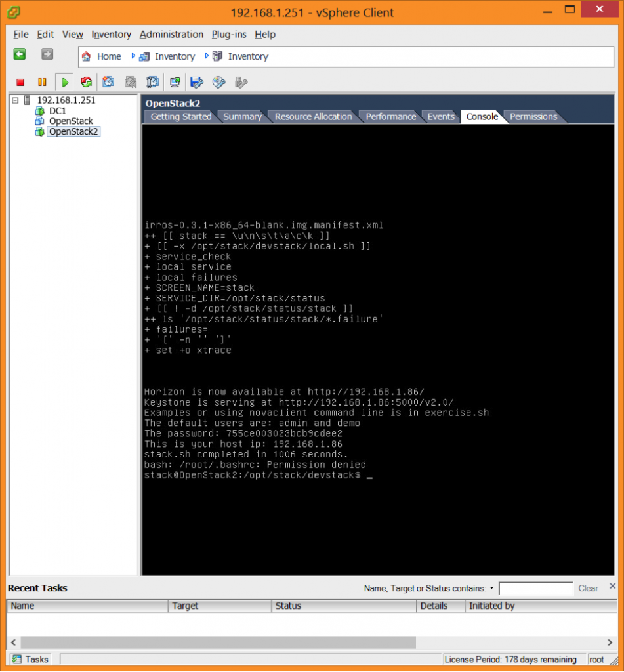This screenshot has height=672, width=624.
Task: Click the floppy drive connect icon
Action: click(197, 82)
